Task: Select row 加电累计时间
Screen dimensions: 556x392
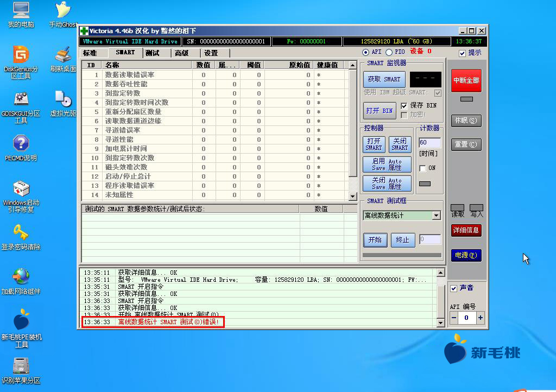Action: [x=215, y=149]
